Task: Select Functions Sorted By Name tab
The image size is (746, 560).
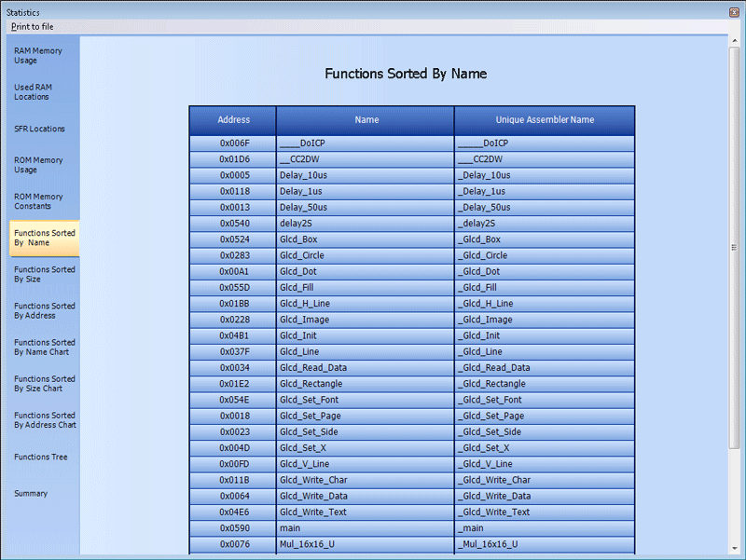Action: (x=44, y=238)
